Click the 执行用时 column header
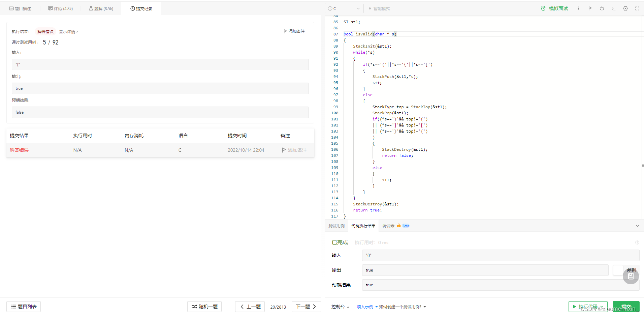Viewport: 644px width, 315px height. pos(83,136)
